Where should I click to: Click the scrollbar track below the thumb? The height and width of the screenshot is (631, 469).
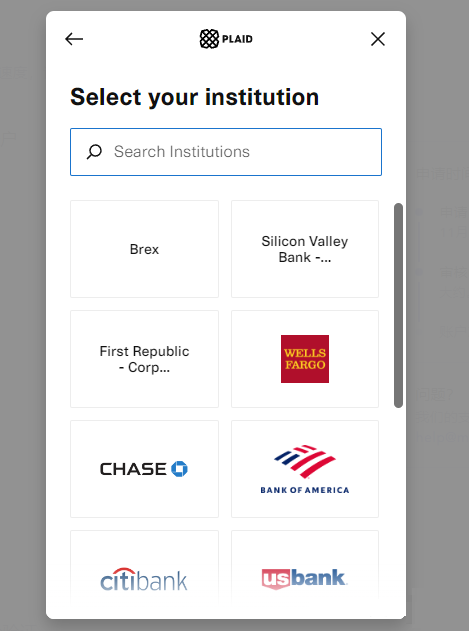pos(398,503)
